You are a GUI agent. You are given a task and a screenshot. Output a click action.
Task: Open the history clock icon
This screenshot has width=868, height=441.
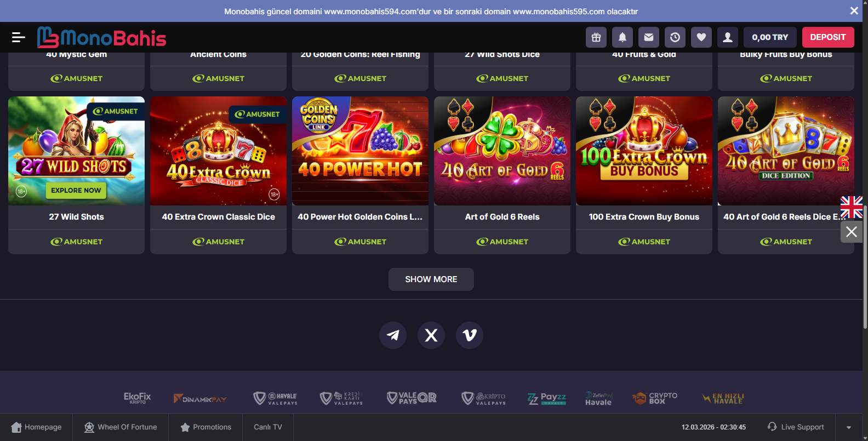pyautogui.click(x=675, y=37)
